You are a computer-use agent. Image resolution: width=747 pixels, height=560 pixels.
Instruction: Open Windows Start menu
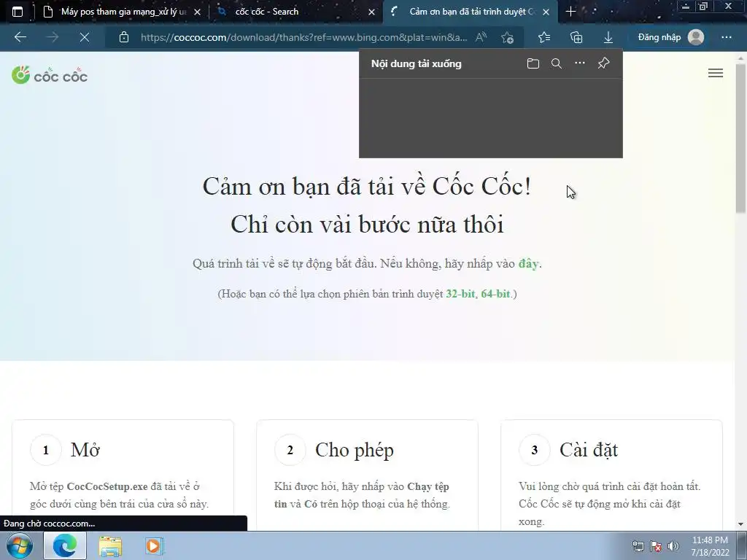(x=20, y=545)
